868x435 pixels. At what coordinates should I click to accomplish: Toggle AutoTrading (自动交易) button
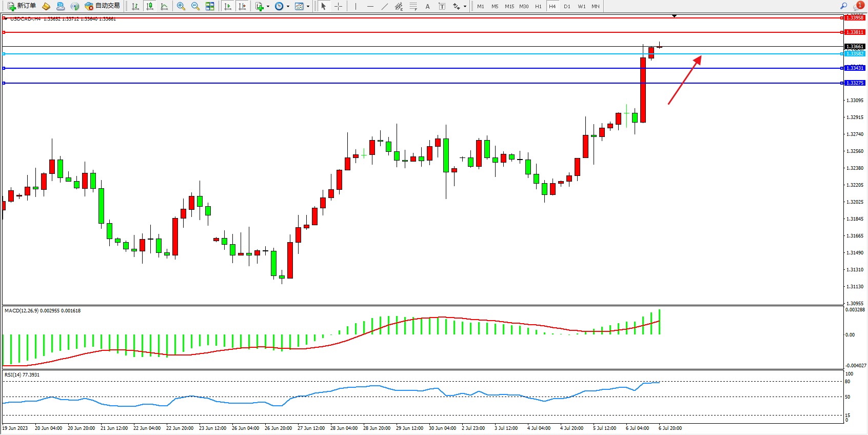click(103, 6)
